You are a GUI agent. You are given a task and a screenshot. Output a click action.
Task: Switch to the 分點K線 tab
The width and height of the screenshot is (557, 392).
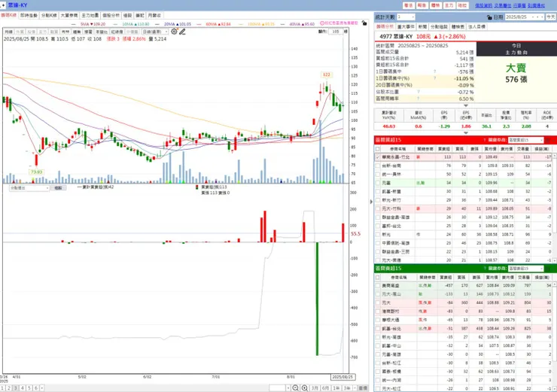tap(49, 15)
